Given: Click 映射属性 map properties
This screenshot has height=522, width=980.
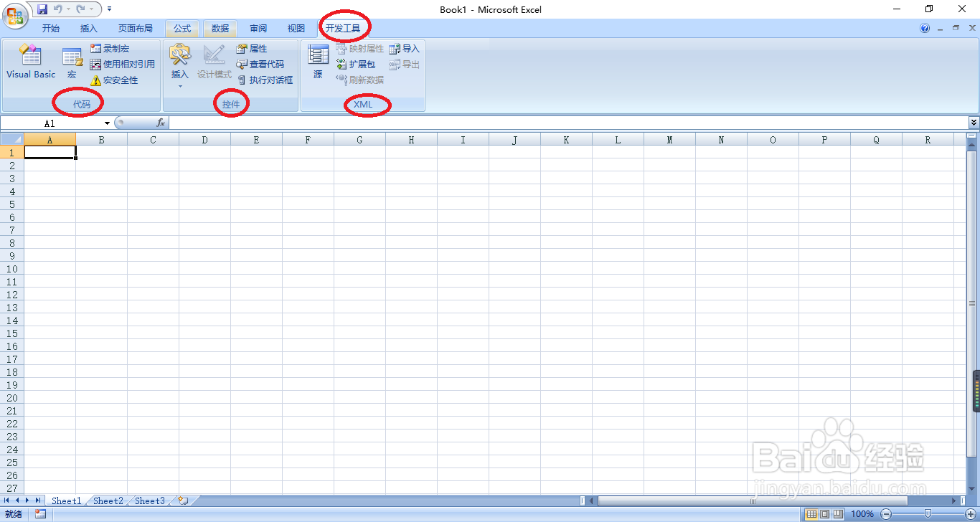Looking at the screenshot, I should click(360, 49).
